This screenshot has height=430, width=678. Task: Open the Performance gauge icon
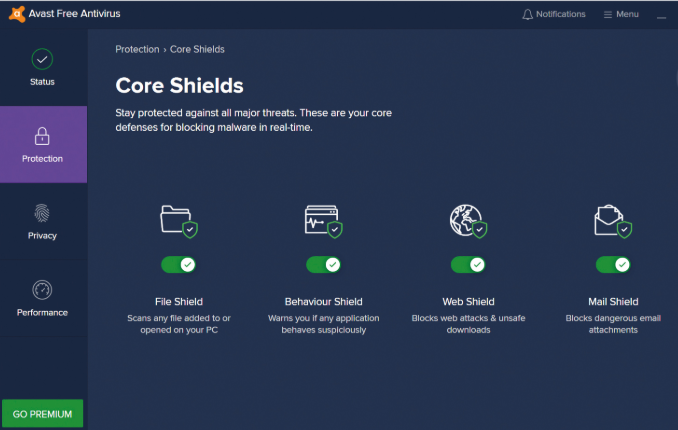click(x=42, y=290)
